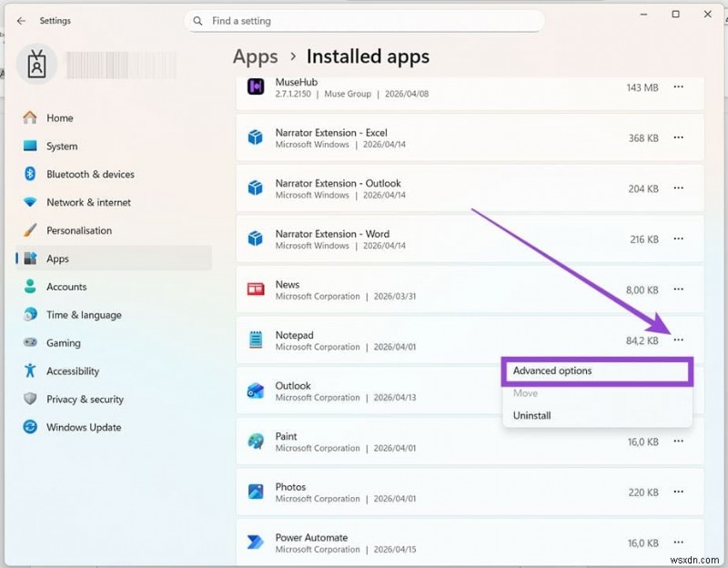
Task: Click the Windows Update refresh icon
Action: click(x=30, y=427)
